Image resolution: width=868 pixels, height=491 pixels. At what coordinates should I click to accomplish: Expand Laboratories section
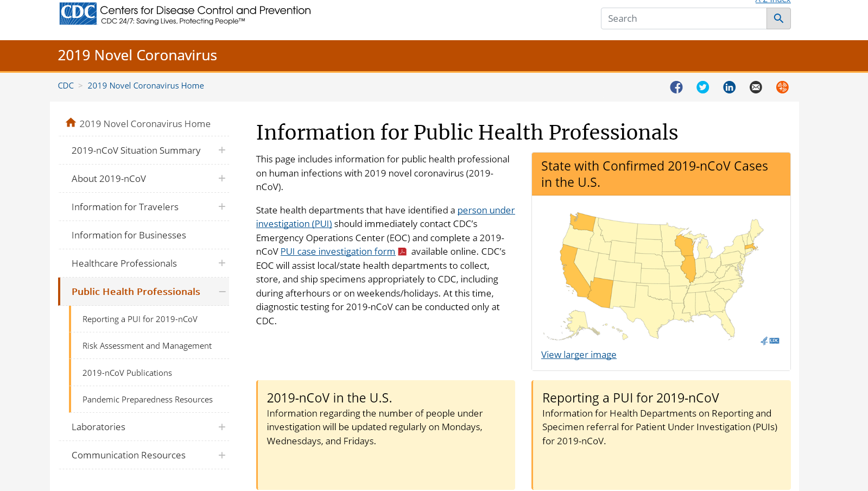(222, 427)
